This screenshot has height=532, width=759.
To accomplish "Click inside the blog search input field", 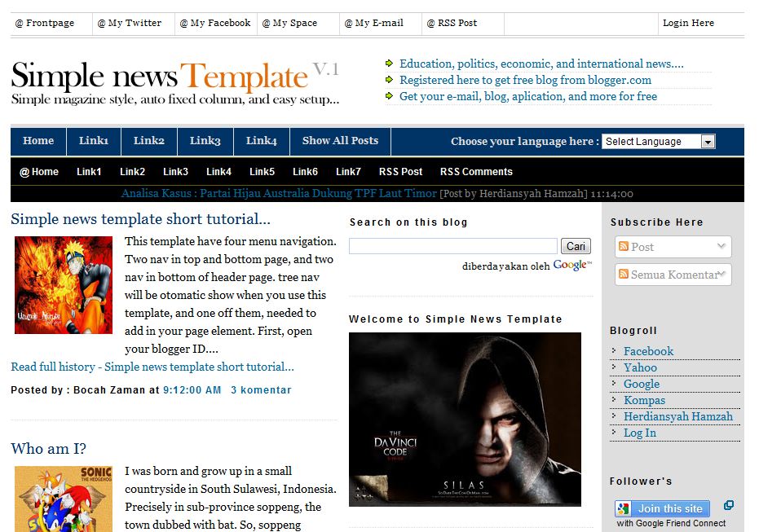I will tap(452, 245).
